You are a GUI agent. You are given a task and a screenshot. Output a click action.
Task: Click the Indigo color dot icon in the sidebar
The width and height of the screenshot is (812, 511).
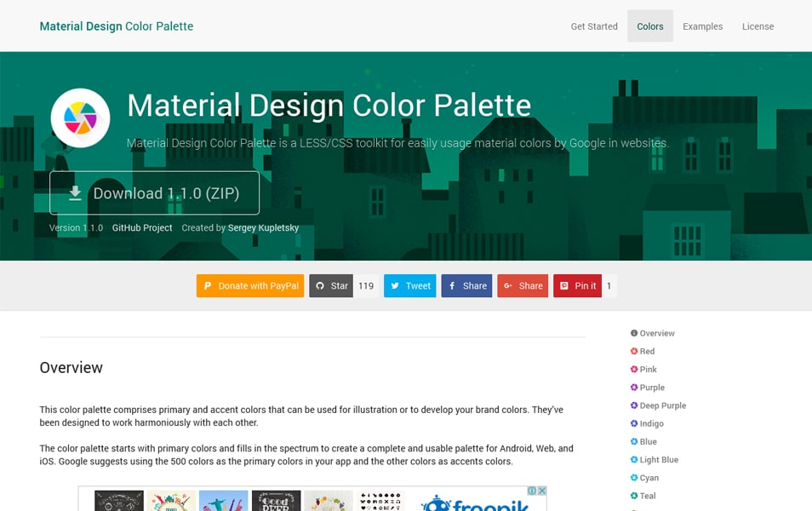tap(632, 423)
